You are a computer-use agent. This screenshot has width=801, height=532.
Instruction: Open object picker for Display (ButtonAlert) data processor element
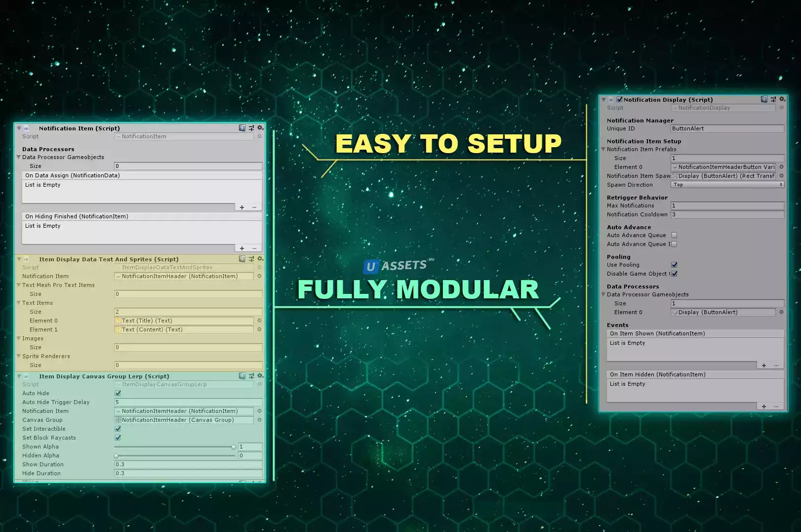point(781,312)
